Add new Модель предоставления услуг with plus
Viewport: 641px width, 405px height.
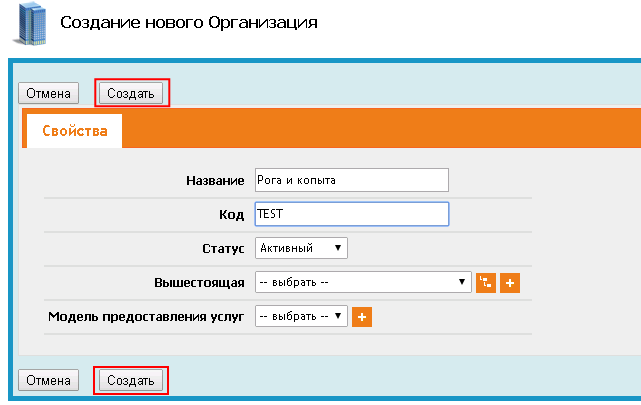coord(362,317)
